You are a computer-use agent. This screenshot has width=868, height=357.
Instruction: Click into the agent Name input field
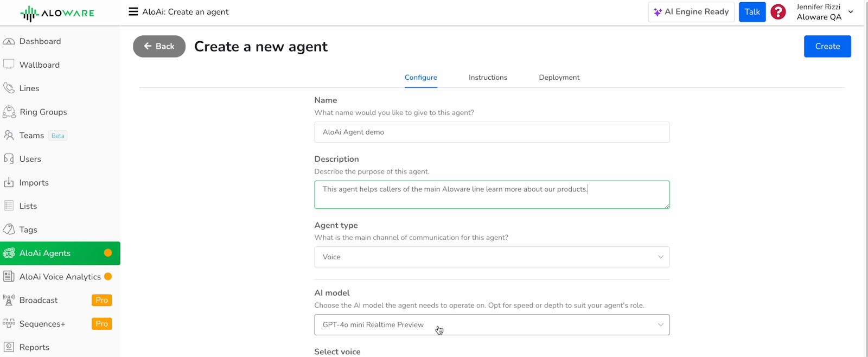492,132
